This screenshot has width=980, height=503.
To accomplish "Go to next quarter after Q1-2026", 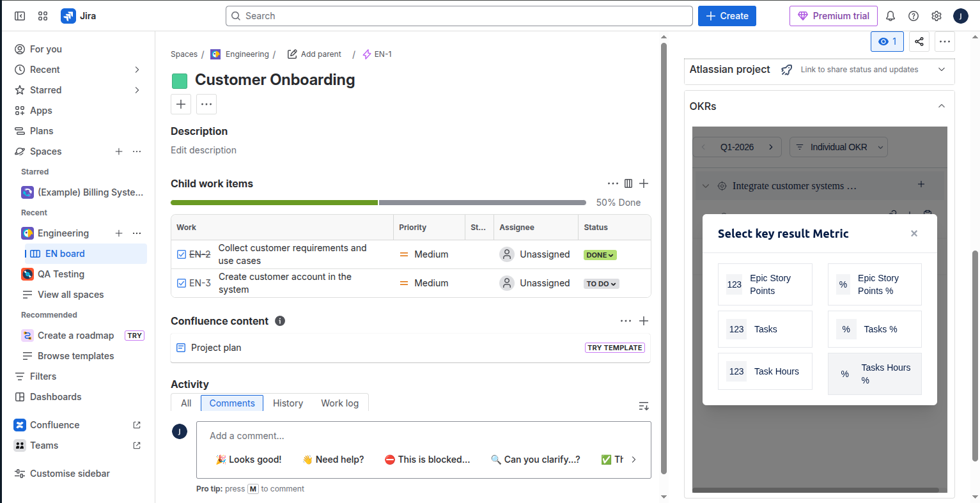I will (x=771, y=147).
